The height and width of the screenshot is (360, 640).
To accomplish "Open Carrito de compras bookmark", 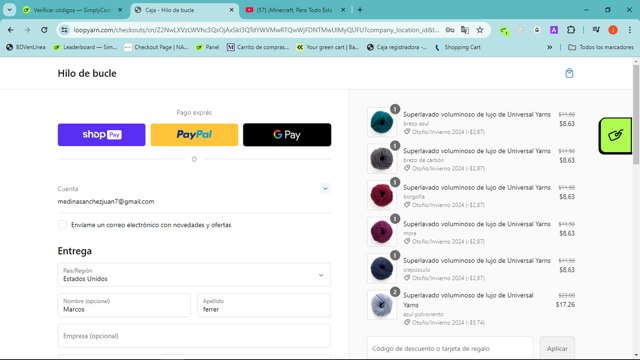I will click(x=258, y=47).
